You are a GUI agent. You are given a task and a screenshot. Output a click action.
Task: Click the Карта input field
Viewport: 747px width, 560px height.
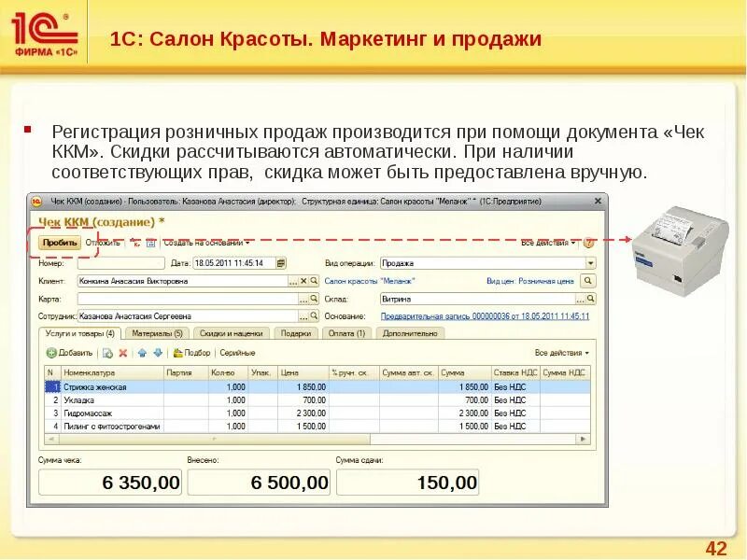(x=188, y=299)
